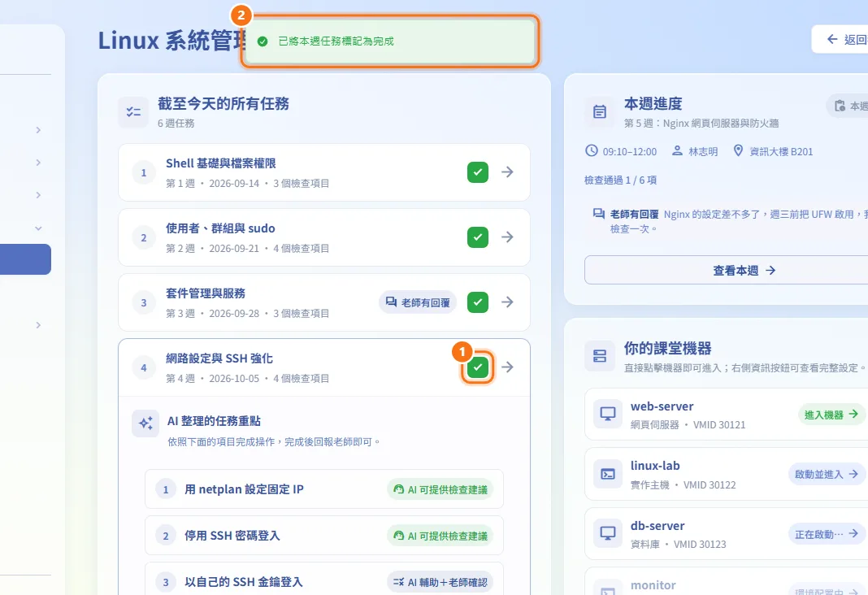Click the web-server machine name
The height and width of the screenshot is (595, 868).
click(x=662, y=406)
